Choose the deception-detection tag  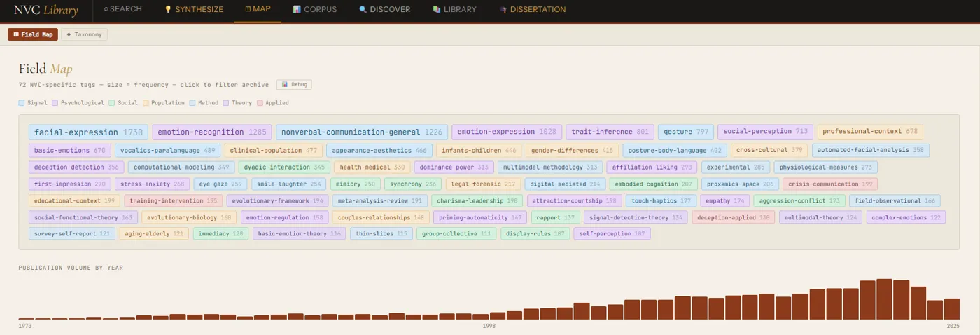click(x=76, y=167)
